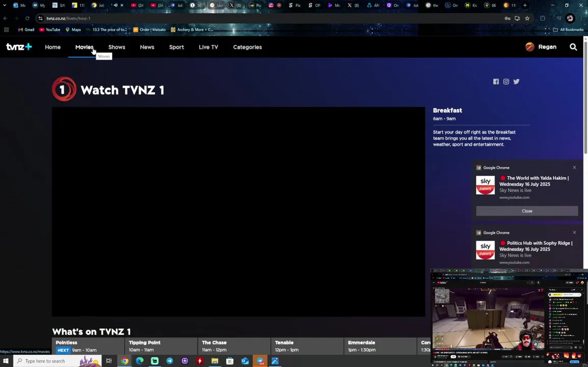Open the TVNZ+ logo home link
Screen dimensions: 588x367
[x=19, y=47]
